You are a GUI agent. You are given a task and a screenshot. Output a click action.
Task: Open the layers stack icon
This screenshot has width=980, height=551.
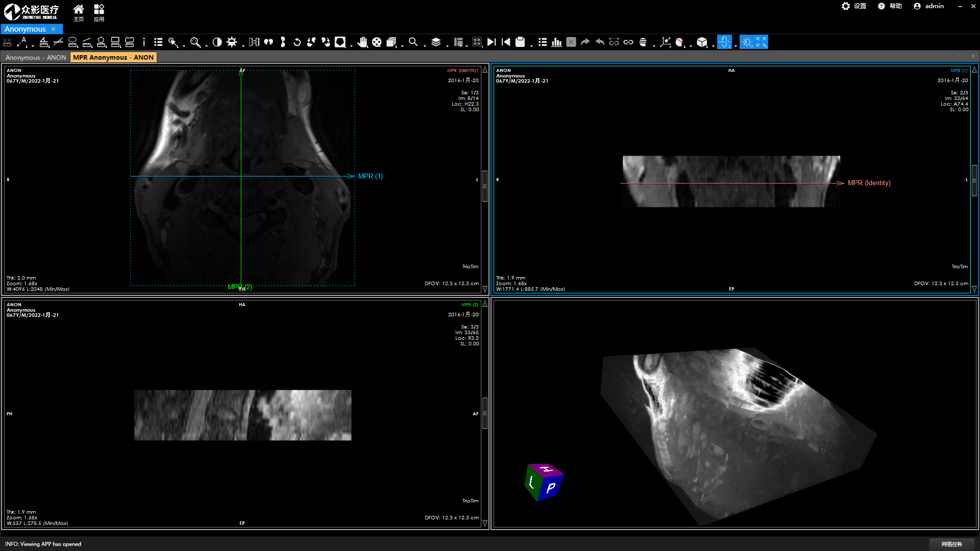(436, 42)
